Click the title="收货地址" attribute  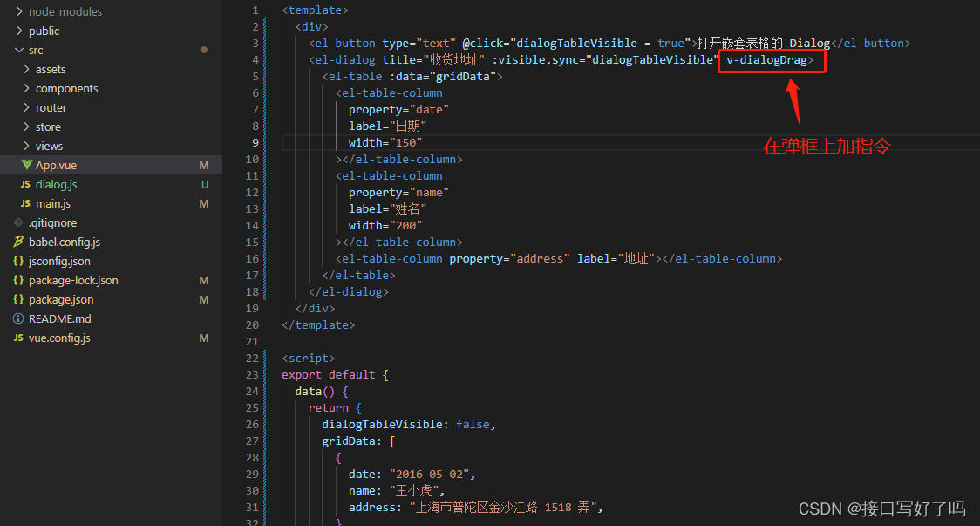pyautogui.click(x=433, y=60)
